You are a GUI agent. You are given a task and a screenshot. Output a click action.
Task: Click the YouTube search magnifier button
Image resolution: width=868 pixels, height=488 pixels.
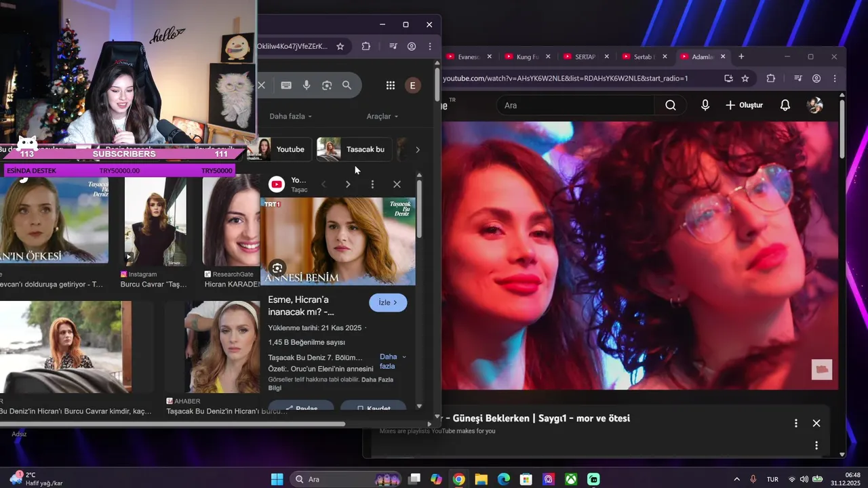pos(671,105)
